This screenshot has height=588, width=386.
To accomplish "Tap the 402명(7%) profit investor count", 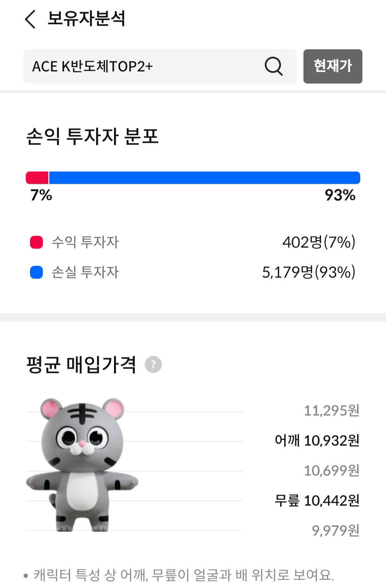I will point(319,242).
